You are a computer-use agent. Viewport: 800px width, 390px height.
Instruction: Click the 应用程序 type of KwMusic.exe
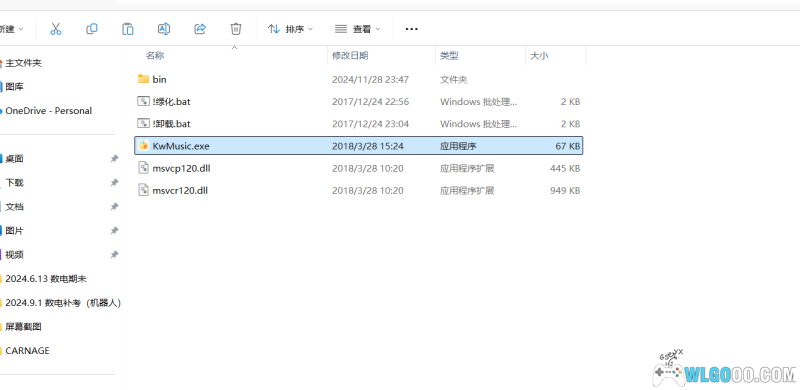coord(458,146)
